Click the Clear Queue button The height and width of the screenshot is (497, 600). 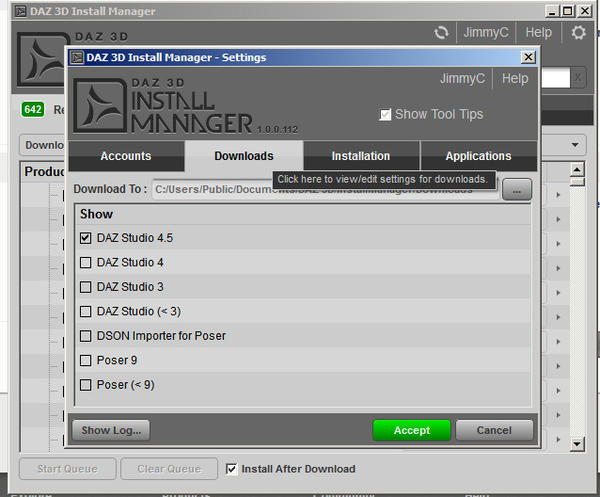pos(169,469)
